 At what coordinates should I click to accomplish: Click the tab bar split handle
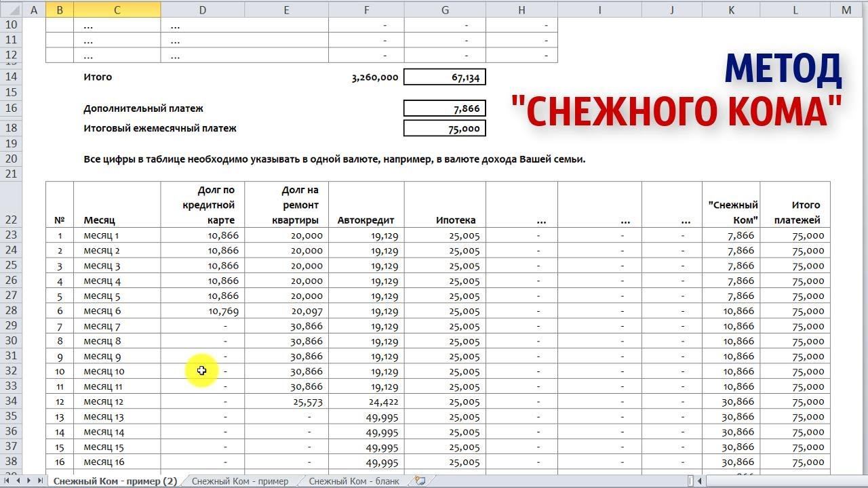tap(690, 481)
